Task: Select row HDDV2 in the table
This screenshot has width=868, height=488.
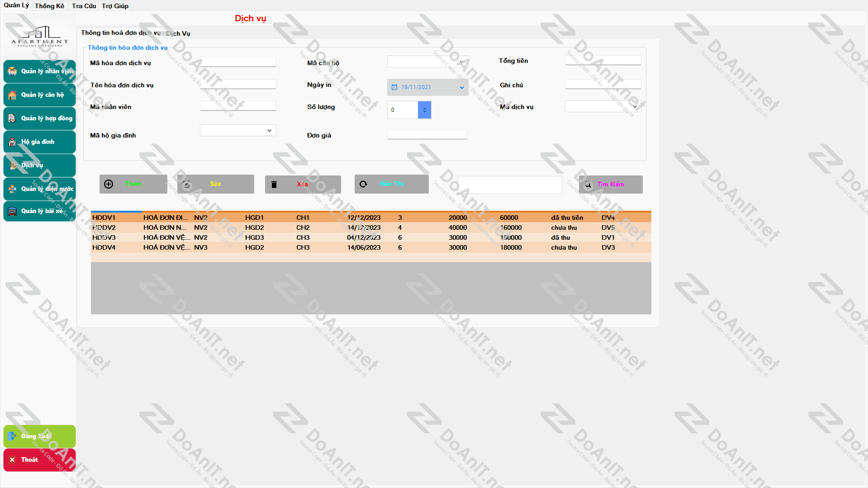Action: [x=371, y=227]
